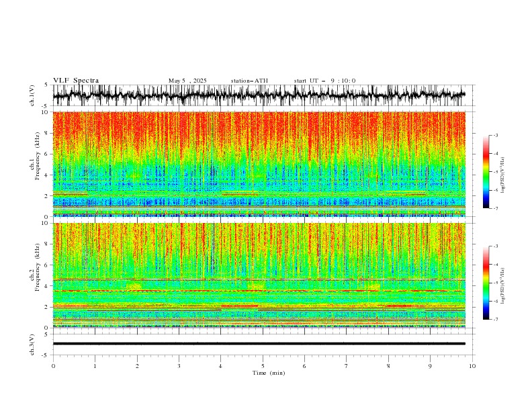
Task: Click the time axis tick '0'
Action: tap(53, 366)
